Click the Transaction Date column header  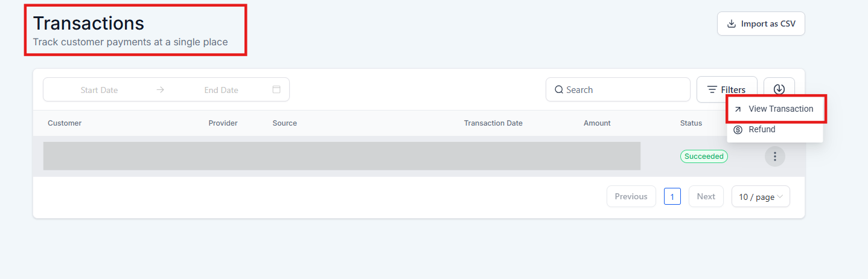[493, 123]
